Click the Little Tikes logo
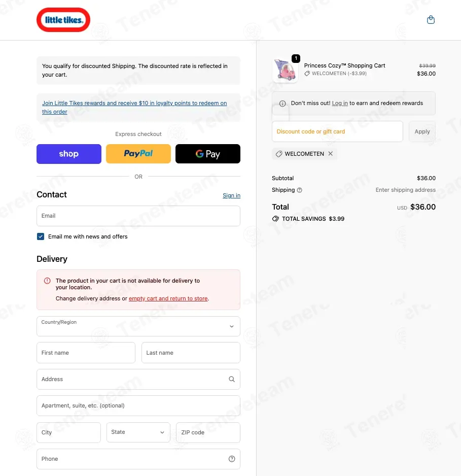Image resolution: width=461 pixels, height=476 pixels. click(63, 20)
